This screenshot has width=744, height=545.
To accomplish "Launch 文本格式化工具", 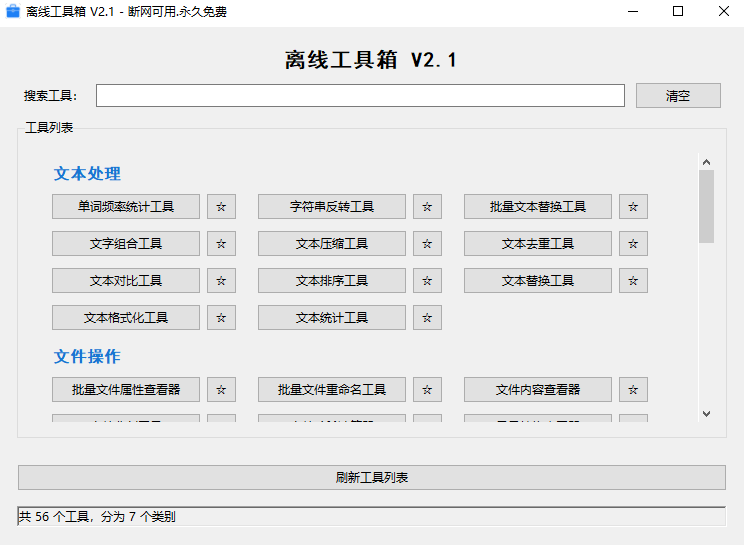I will click(126, 317).
